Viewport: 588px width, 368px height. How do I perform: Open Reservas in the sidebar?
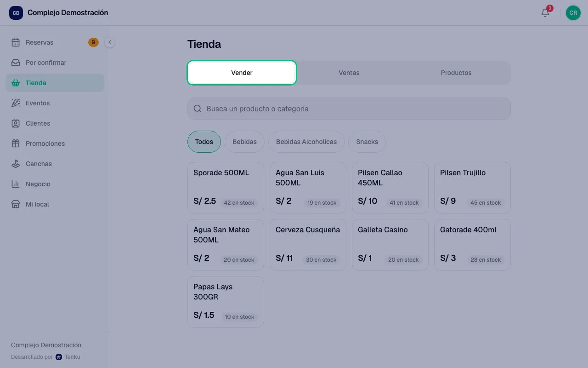coord(55,42)
